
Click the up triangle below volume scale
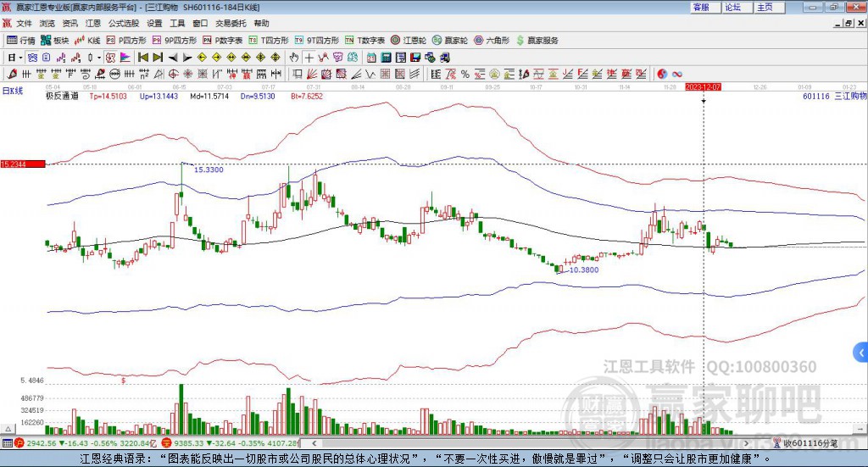(x=8, y=430)
